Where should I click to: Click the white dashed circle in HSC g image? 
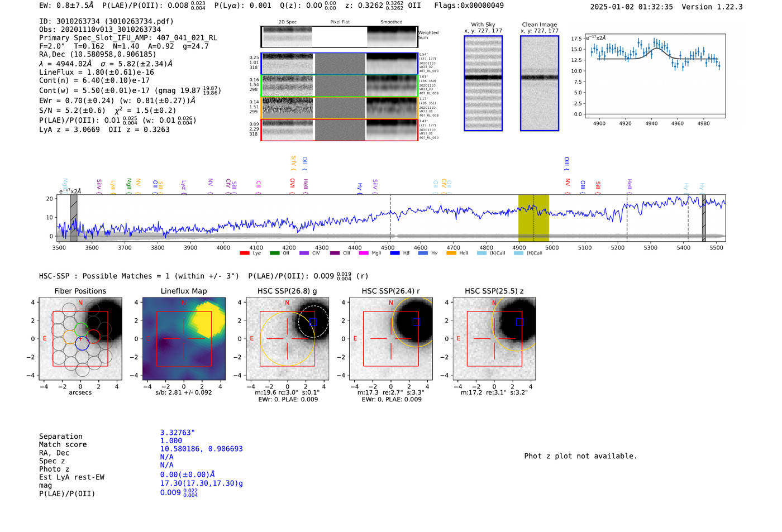pos(313,322)
